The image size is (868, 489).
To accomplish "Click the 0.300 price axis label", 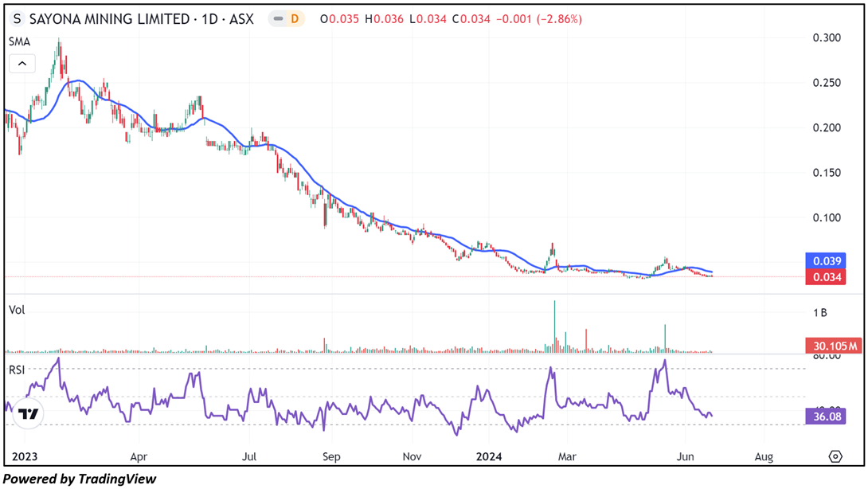I will [827, 37].
